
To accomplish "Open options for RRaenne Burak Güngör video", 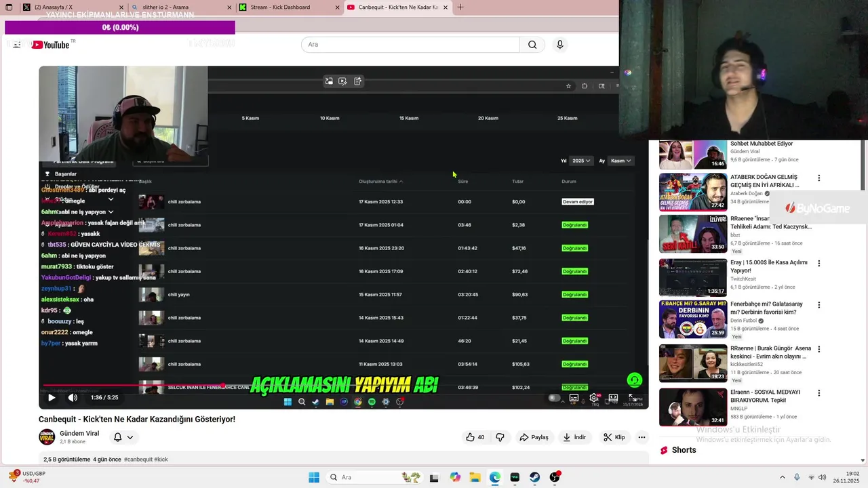I will (818, 350).
